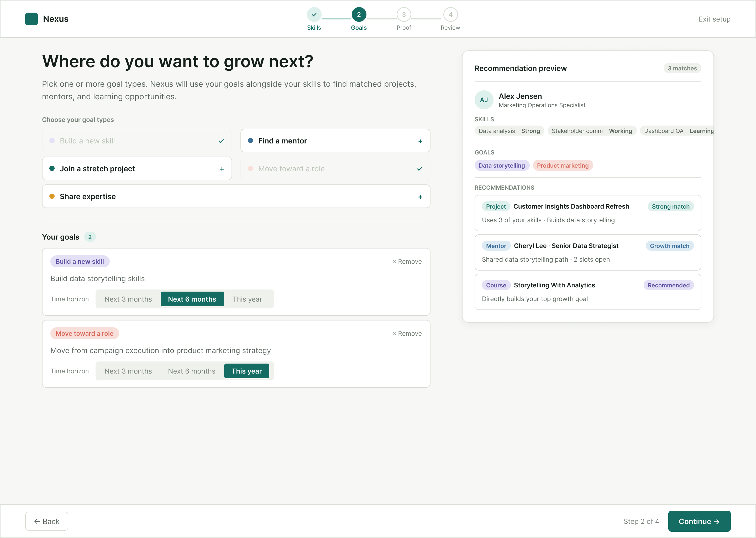This screenshot has height=538, width=756.
Task: Jump to step 3 Proof circle
Action: click(x=404, y=14)
